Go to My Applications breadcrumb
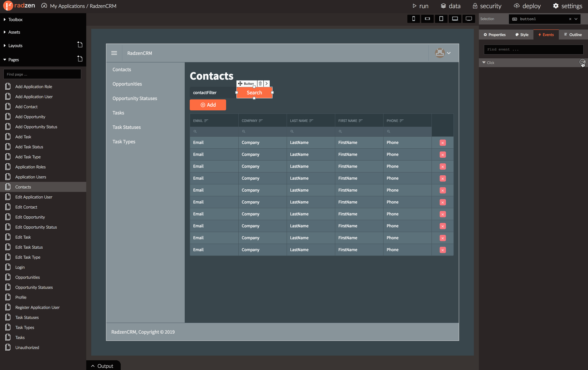 click(x=67, y=6)
